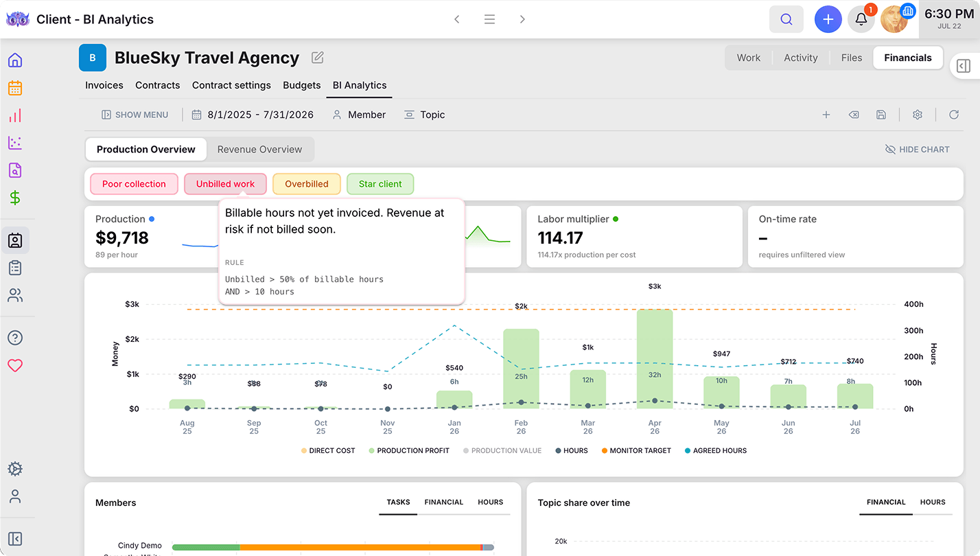Open the Contract settings sub-tab
The width and height of the screenshot is (980, 556).
231,85
